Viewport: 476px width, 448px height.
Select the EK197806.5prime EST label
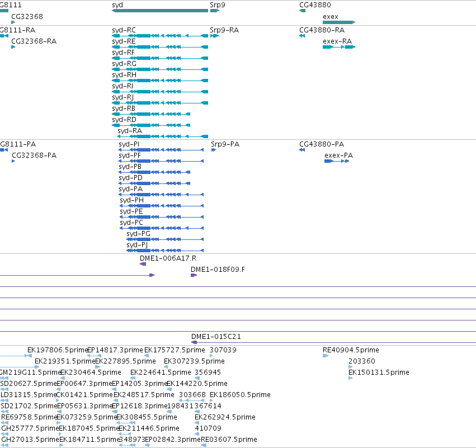coord(58,350)
